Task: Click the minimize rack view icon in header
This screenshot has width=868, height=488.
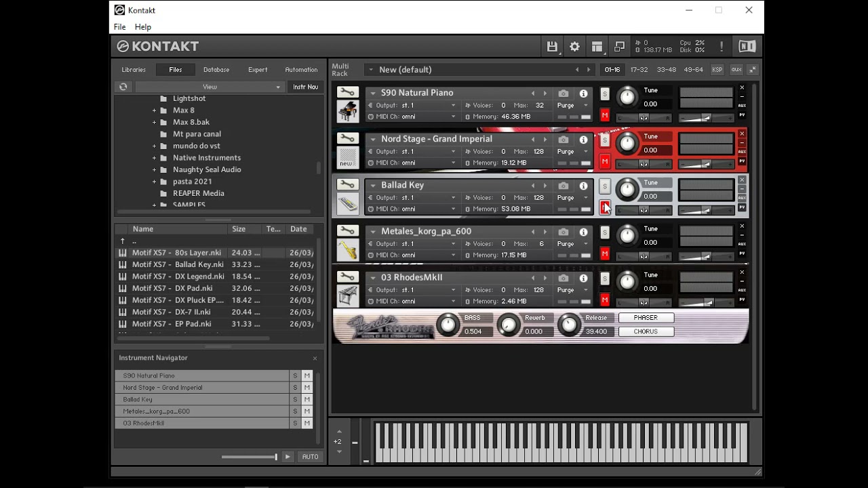Action: pos(619,47)
